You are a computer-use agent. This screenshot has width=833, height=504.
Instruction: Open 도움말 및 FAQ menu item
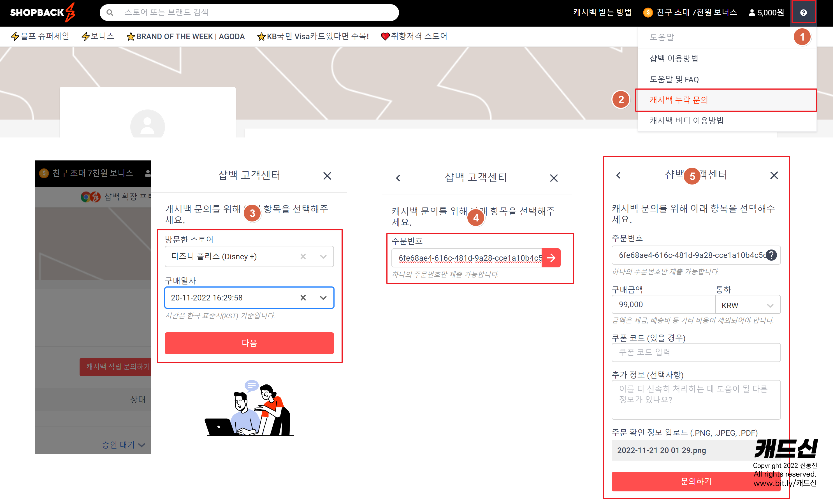pyautogui.click(x=674, y=80)
